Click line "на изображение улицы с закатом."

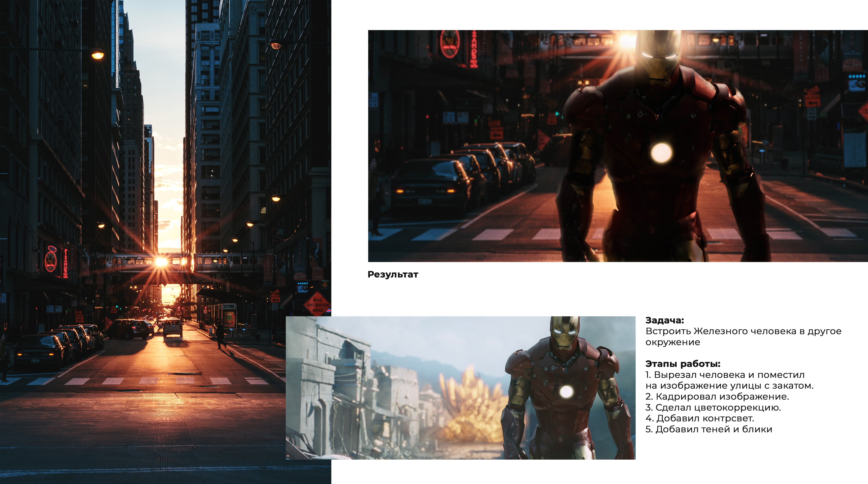(x=730, y=385)
